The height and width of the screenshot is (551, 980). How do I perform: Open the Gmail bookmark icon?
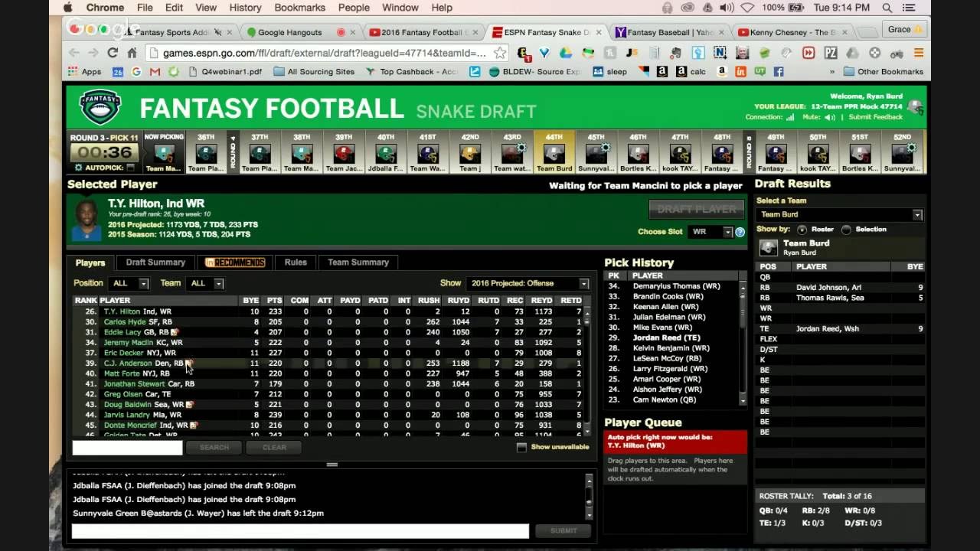[x=155, y=71]
